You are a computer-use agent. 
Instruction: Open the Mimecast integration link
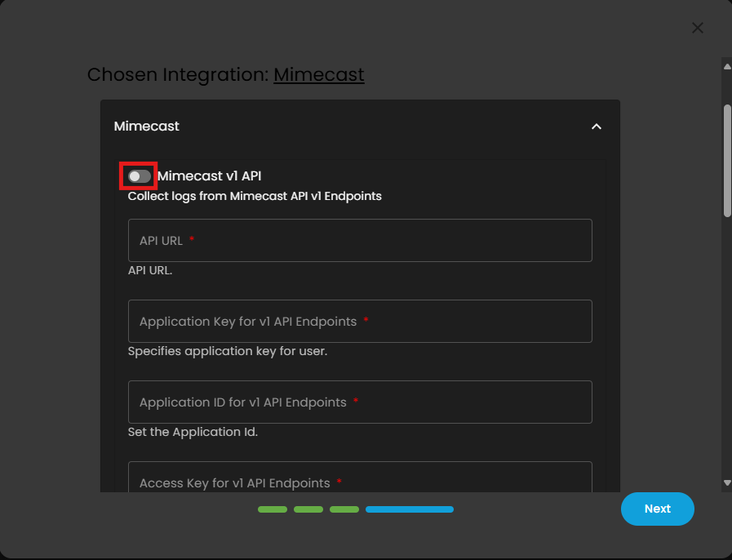319,75
